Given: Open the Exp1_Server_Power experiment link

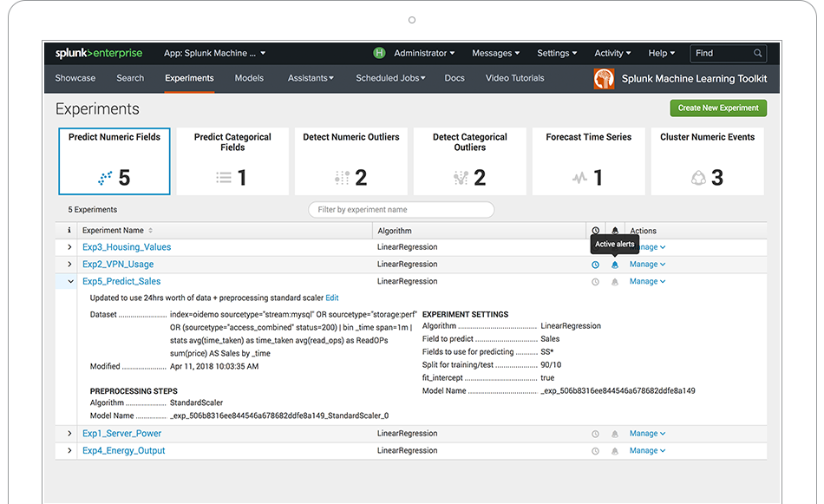Looking at the screenshot, I should click(122, 434).
